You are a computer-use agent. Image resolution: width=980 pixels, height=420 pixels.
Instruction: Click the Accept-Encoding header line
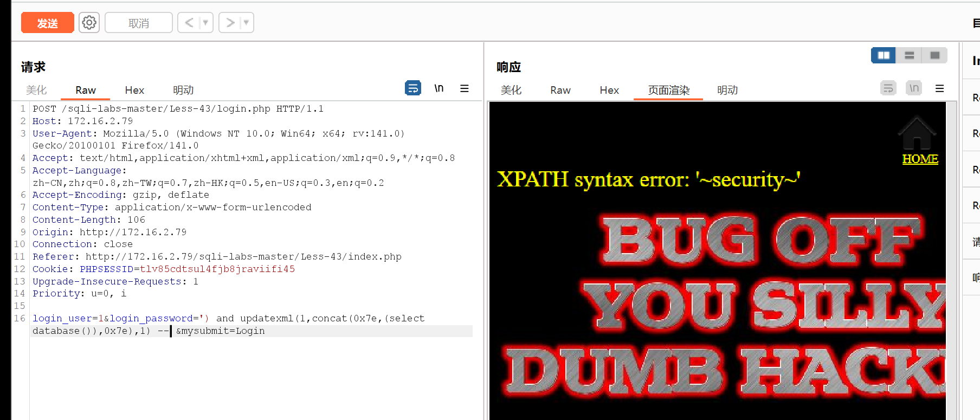[x=120, y=195]
